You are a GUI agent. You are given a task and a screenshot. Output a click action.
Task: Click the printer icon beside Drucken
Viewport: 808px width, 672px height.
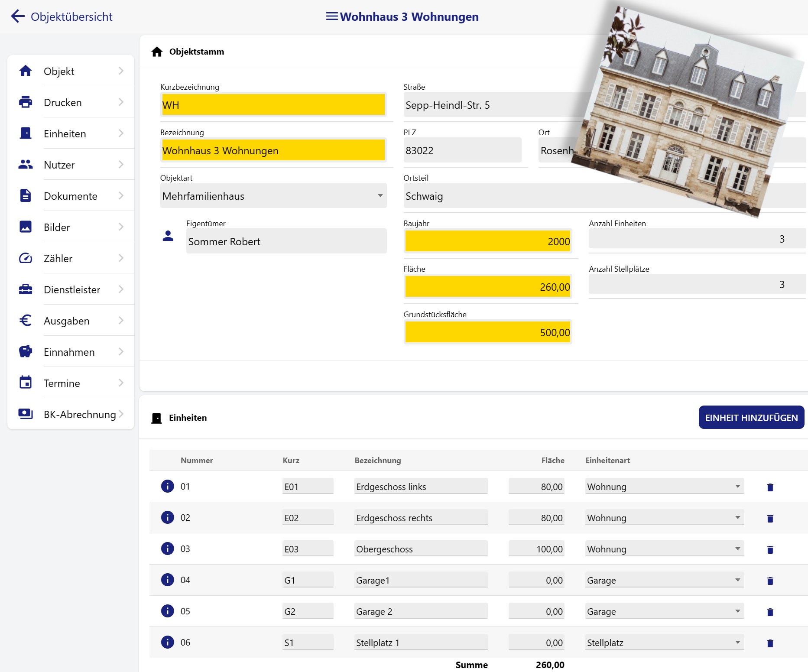coord(26,102)
